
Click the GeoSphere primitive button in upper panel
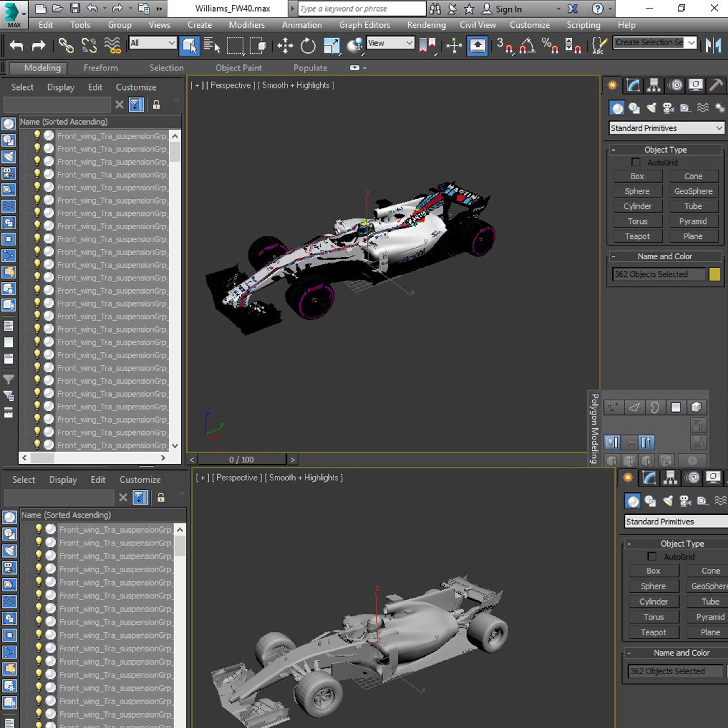point(693,191)
